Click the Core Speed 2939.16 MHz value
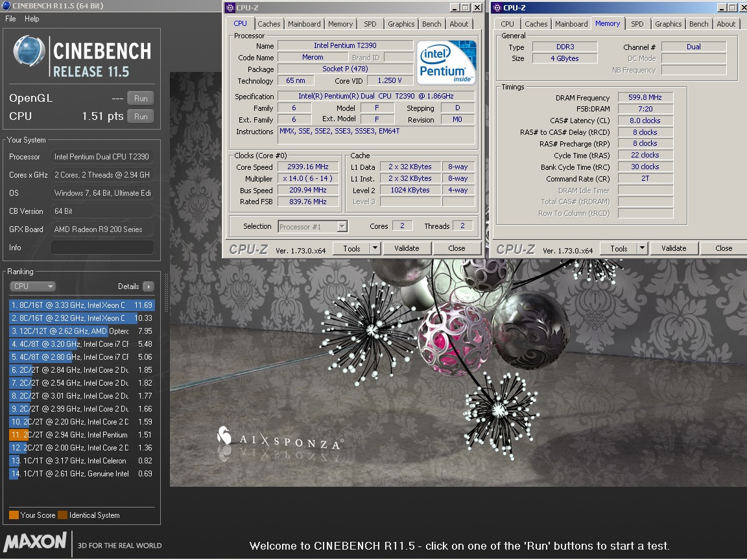The image size is (747, 560). point(308,167)
